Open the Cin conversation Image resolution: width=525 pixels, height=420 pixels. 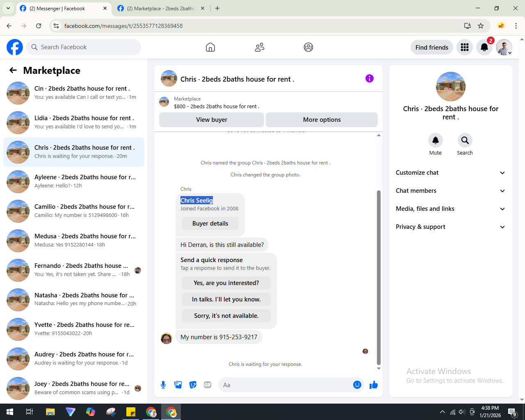click(x=74, y=93)
